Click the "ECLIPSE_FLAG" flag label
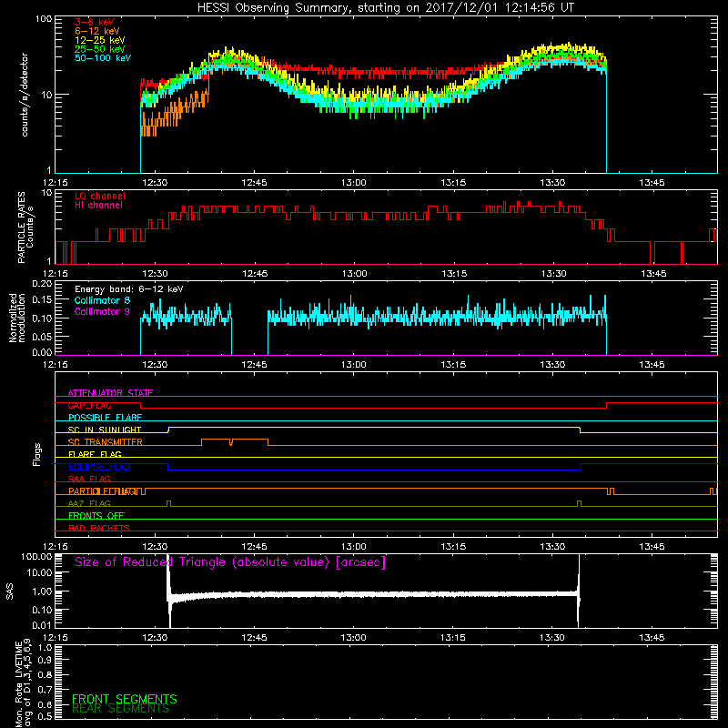 coord(99,467)
